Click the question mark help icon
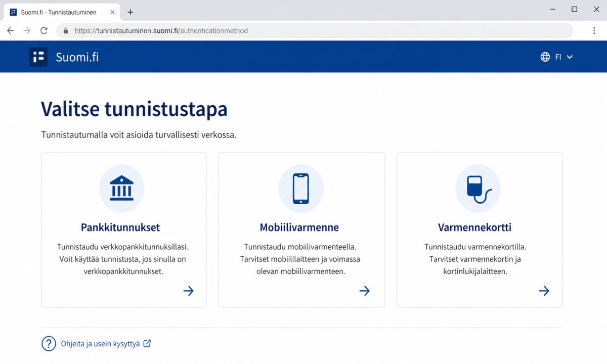This screenshot has width=607, height=364. 49,344
